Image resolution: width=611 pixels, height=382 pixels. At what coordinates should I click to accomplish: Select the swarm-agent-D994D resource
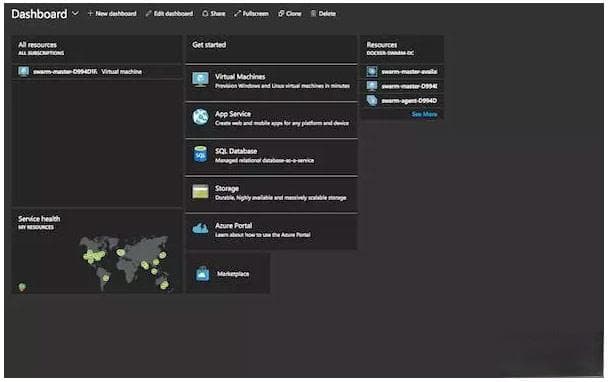402,100
